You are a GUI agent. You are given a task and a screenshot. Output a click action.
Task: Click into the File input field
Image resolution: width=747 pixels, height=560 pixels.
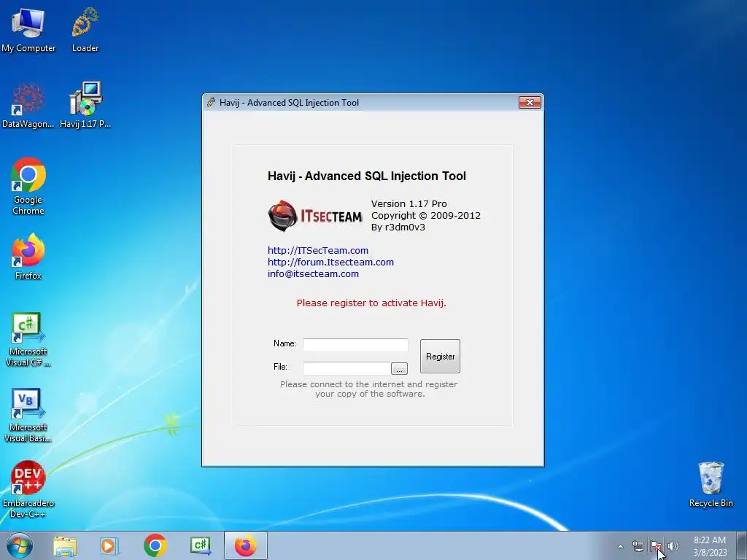coord(347,368)
